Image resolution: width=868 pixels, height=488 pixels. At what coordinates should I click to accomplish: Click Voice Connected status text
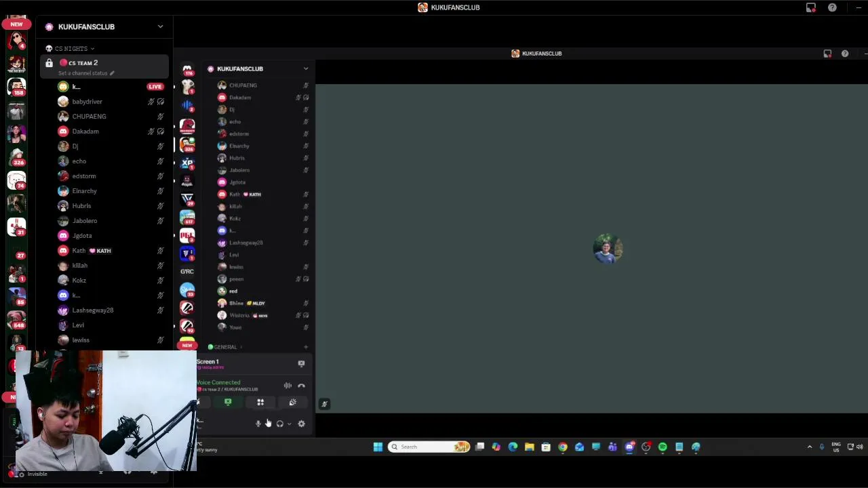(218, 382)
